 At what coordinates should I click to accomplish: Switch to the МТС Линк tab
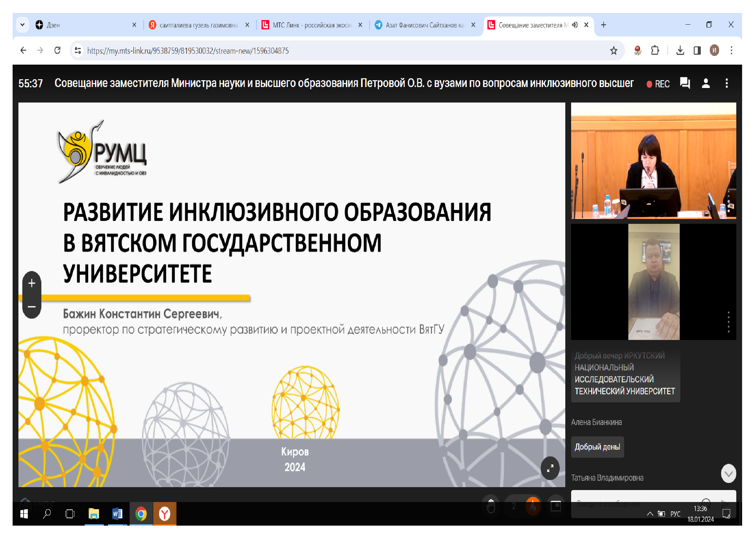coord(311,25)
